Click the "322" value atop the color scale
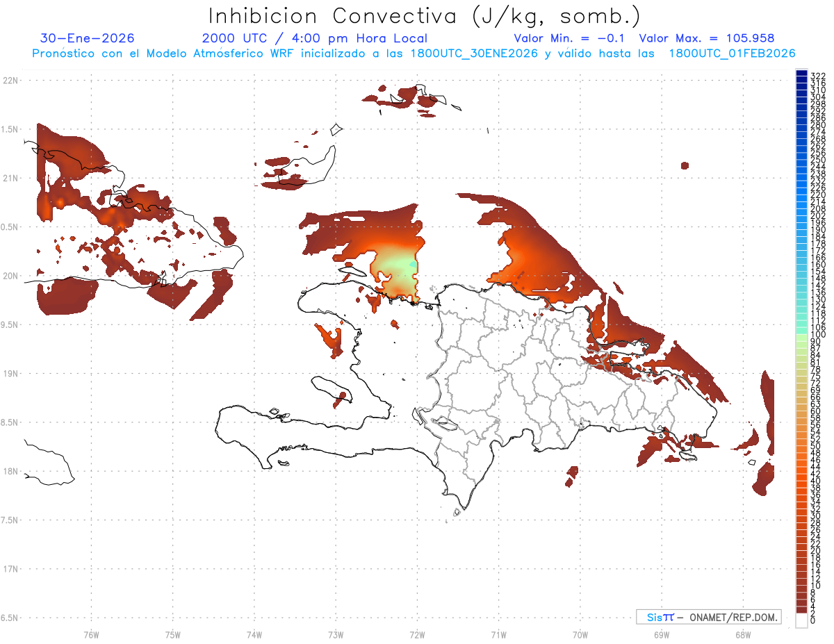This screenshot has height=644, width=834. [818, 76]
